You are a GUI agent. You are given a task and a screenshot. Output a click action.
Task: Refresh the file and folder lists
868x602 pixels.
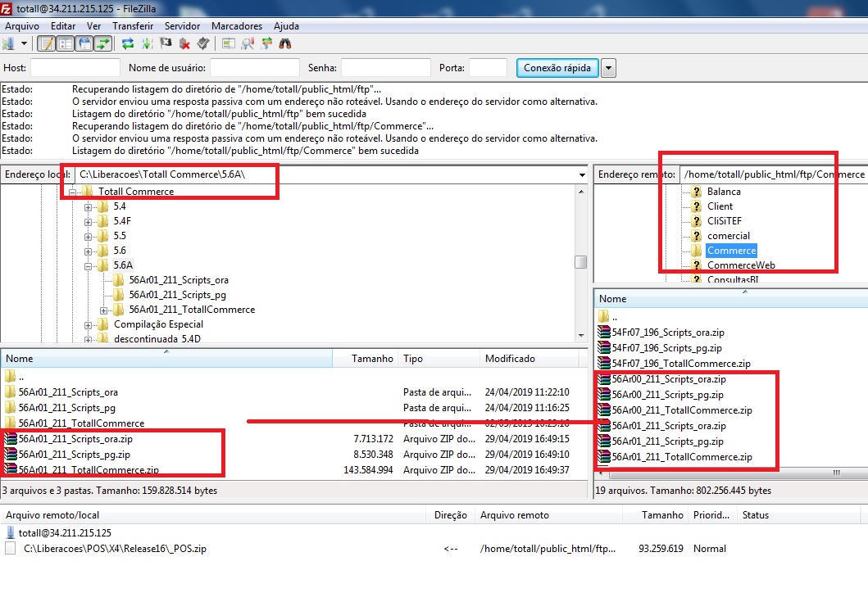point(128,43)
